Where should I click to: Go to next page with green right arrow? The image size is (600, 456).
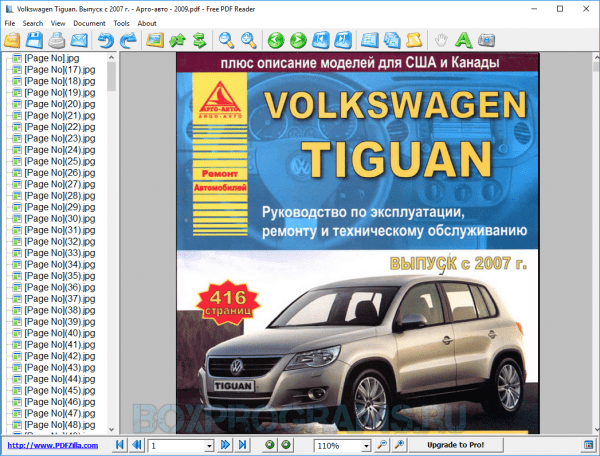298,40
